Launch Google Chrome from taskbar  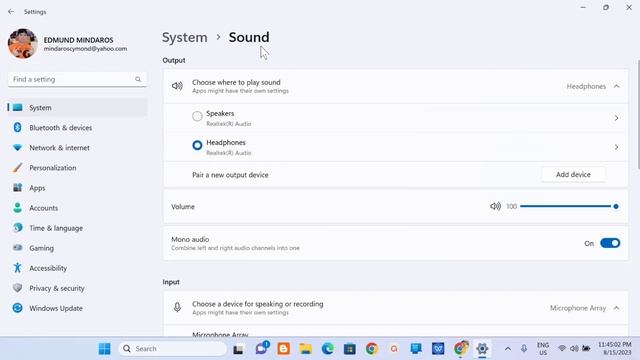(x=372, y=349)
